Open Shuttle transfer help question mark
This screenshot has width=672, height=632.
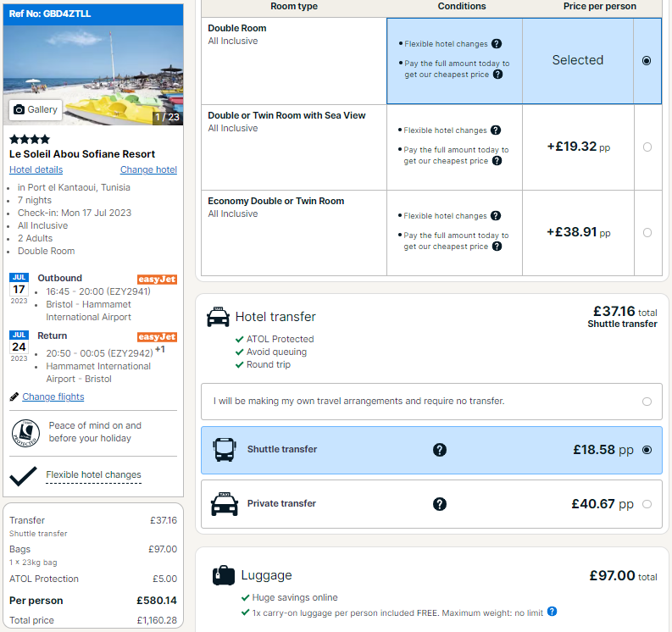[x=440, y=450]
